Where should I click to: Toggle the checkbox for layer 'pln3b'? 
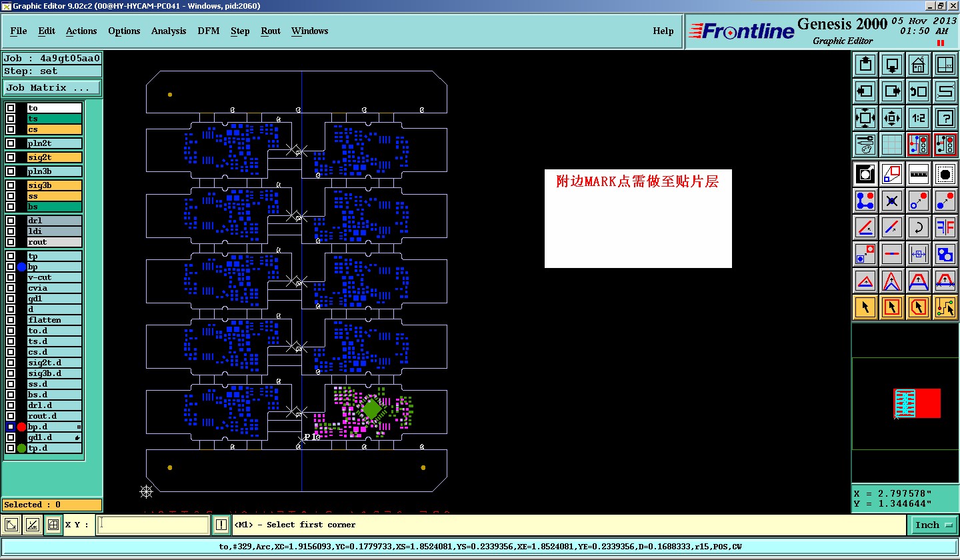(11, 171)
